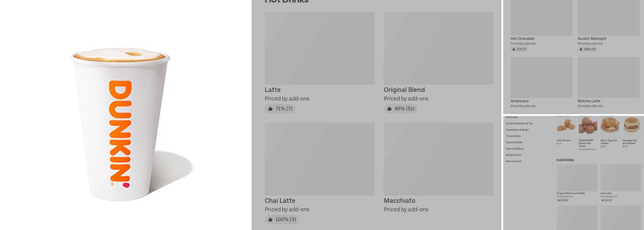This screenshot has height=230, width=644.
Task: Click the thumbs-up icon under Hot Chocolate
Action: (514, 49)
